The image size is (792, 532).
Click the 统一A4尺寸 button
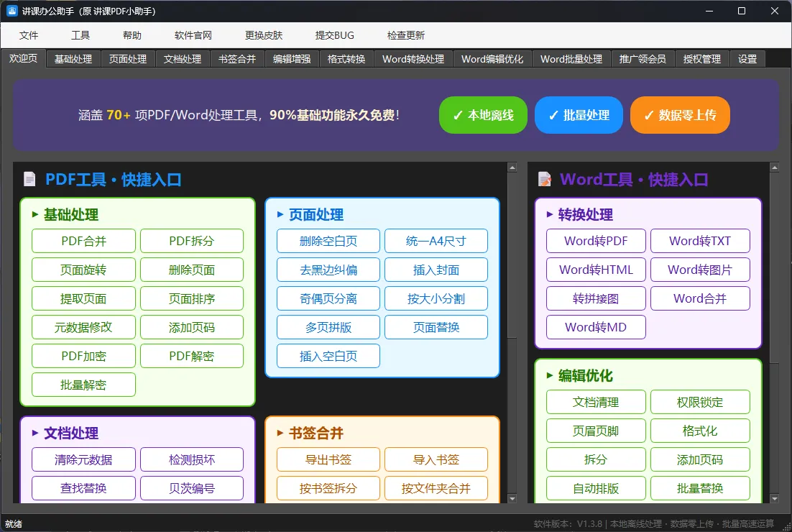pyautogui.click(x=436, y=241)
